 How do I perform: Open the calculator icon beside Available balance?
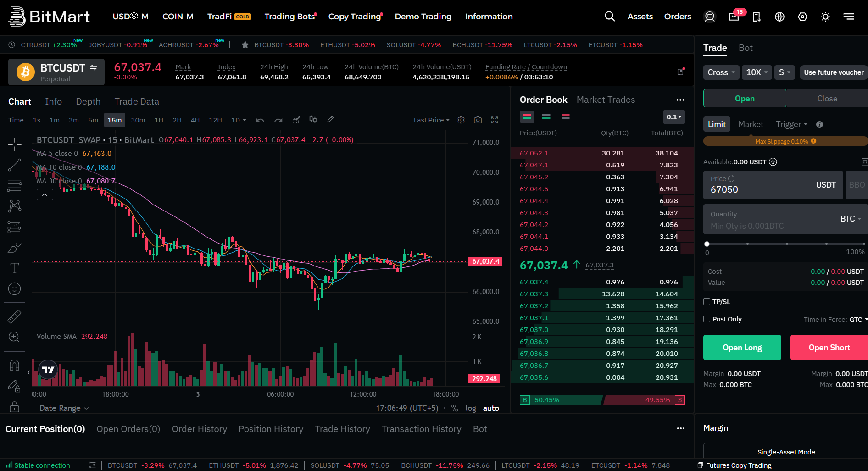[x=864, y=162]
